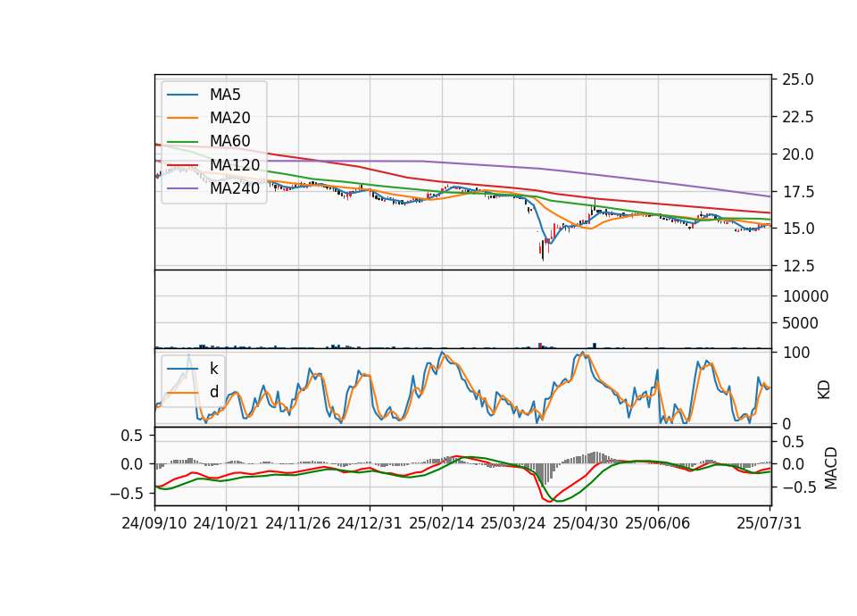
Task: Click the k legend entry in KD panel
Action: pos(193,369)
